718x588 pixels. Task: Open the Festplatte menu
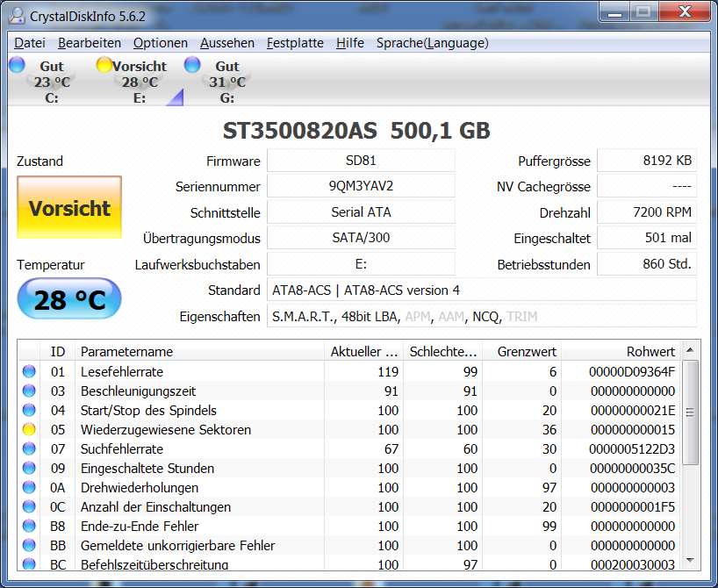[295, 43]
